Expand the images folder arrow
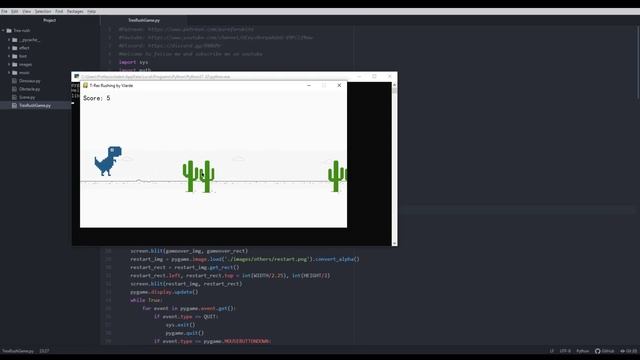 [9, 64]
